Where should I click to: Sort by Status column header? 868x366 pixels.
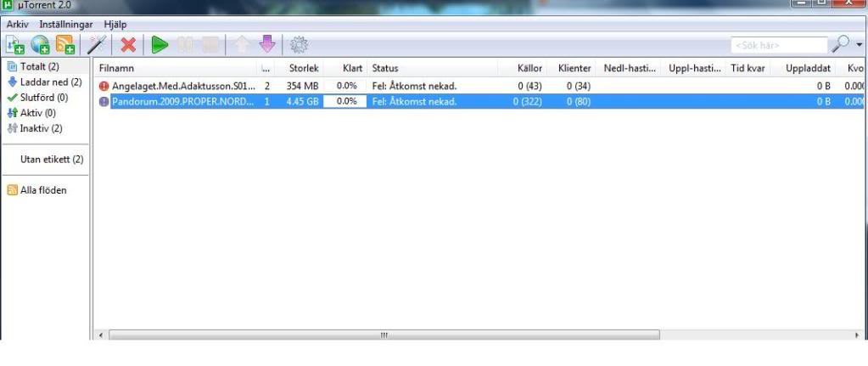point(433,68)
